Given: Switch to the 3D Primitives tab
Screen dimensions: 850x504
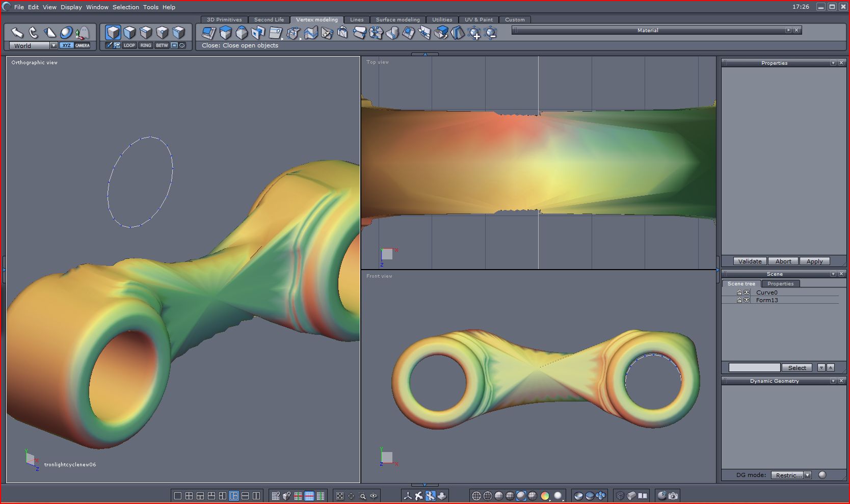Looking at the screenshot, I should [x=224, y=20].
